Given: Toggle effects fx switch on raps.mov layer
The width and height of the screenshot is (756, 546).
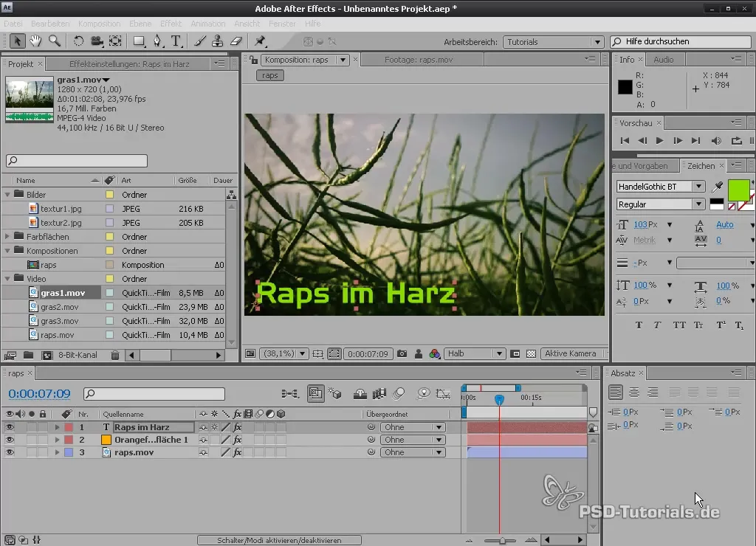Looking at the screenshot, I should [x=237, y=452].
